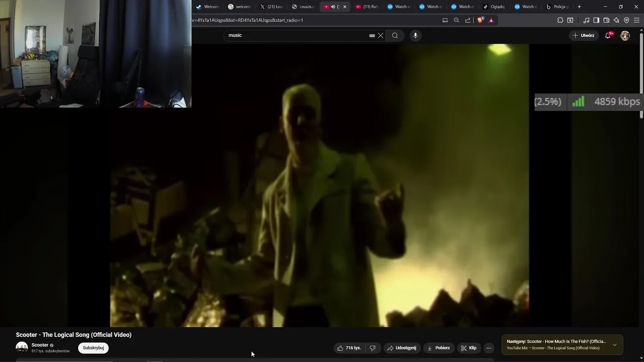Click the video title The Logical Song
Screen dimensions: 644x362
tap(73, 335)
